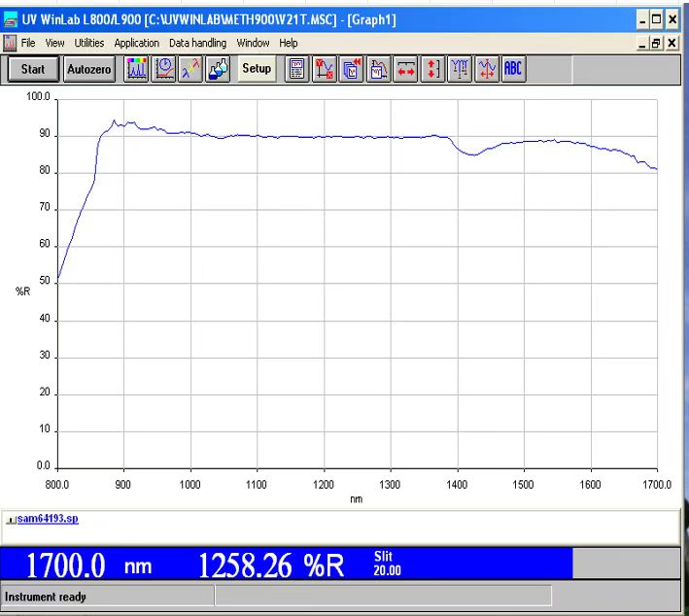Viewport: 689px width, 616px height.
Task: Close the inner Graph1 window
Action: pyautogui.click(x=672, y=43)
